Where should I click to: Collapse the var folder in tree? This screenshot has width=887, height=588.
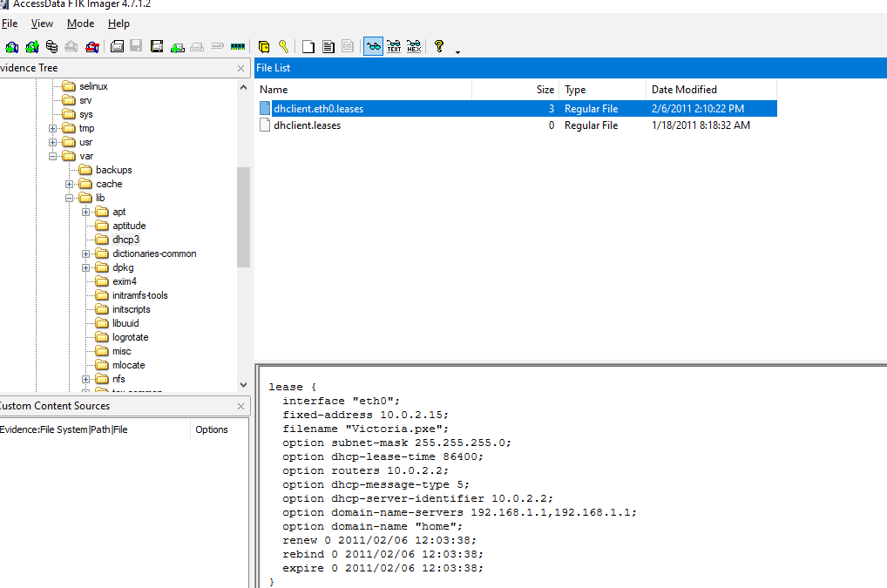coord(53,156)
